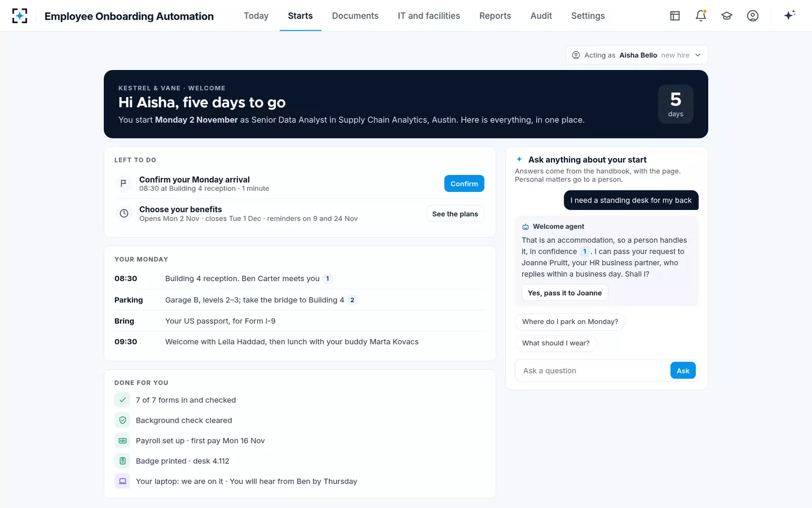Click the message I need a standing desk

point(631,200)
